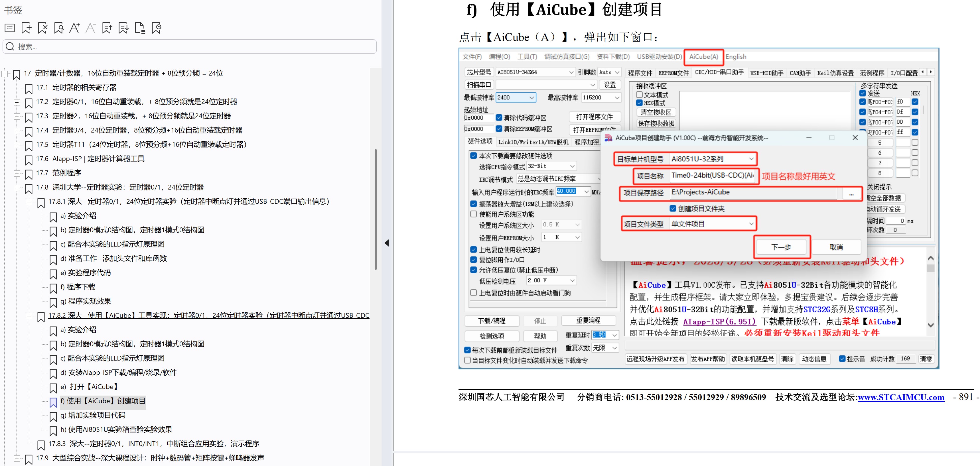980x466 pixels.
Task: Toggle the 创建项目文件夹 checkbox in the AiCube dialog
Action: coord(673,208)
